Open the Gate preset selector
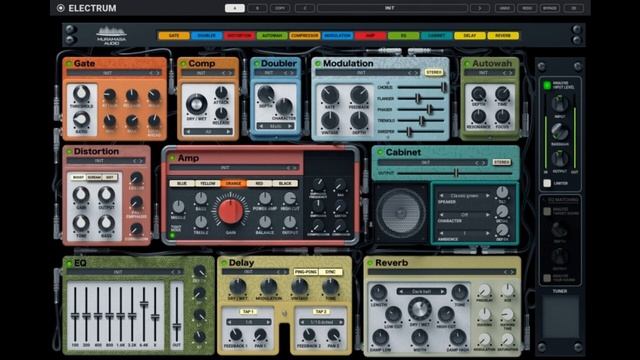The height and width of the screenshot is (360, 640). (x=114, y=73)
